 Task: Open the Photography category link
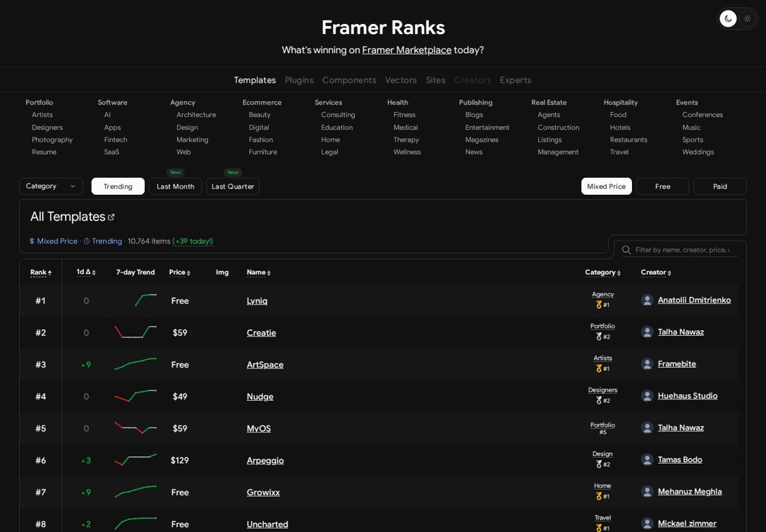pyautogui.click(x=52, y=139)
